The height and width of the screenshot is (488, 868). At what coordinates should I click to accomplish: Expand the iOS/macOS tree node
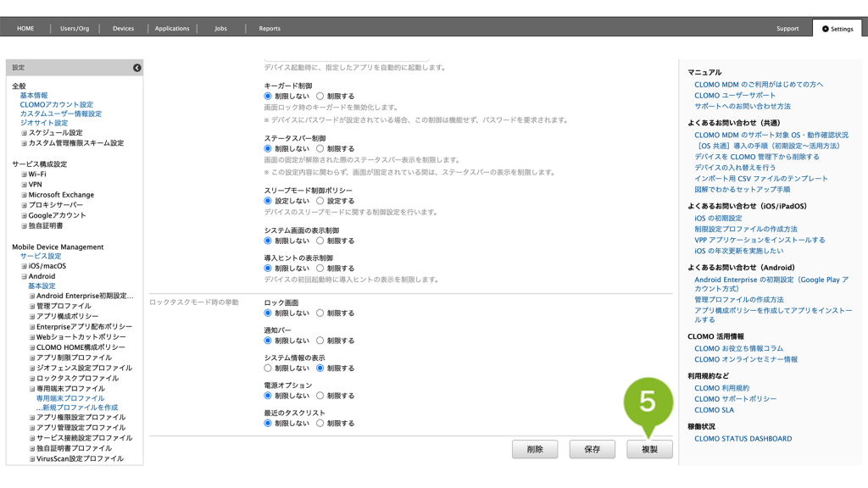tap(24, 266)
